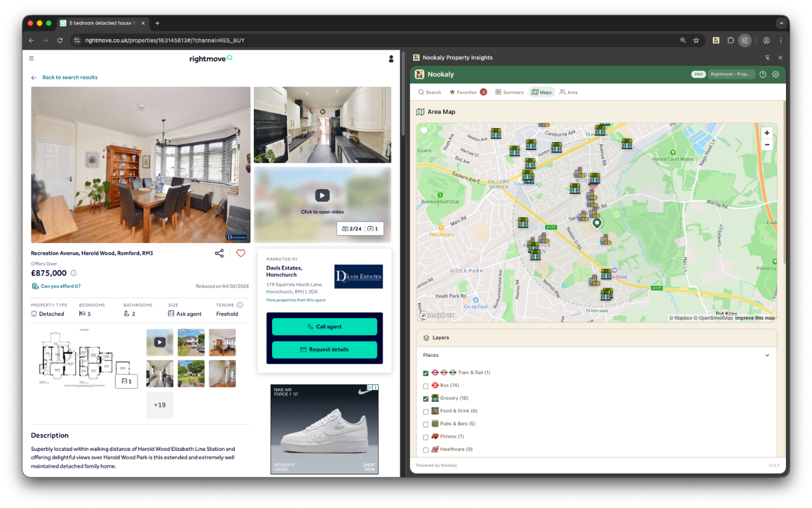Open the rightmove account profile icon
The height and width of the screenshot is (508, 812).
click(391, 59)
